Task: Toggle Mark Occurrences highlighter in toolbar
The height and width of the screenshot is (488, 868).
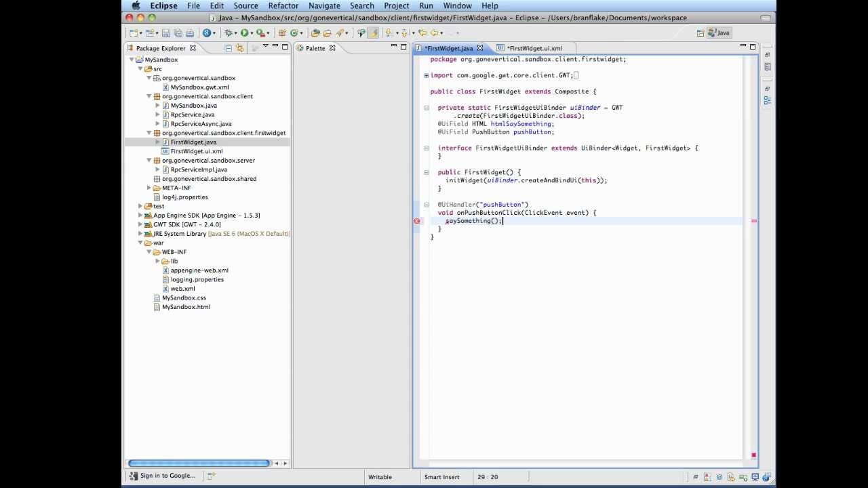Action: click(x=374, y=33)
